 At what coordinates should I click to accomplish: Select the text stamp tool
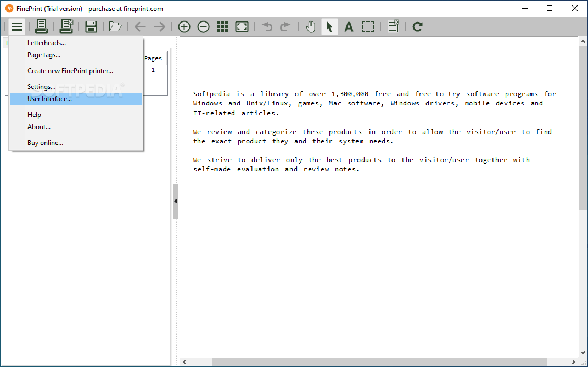point(349,26)
